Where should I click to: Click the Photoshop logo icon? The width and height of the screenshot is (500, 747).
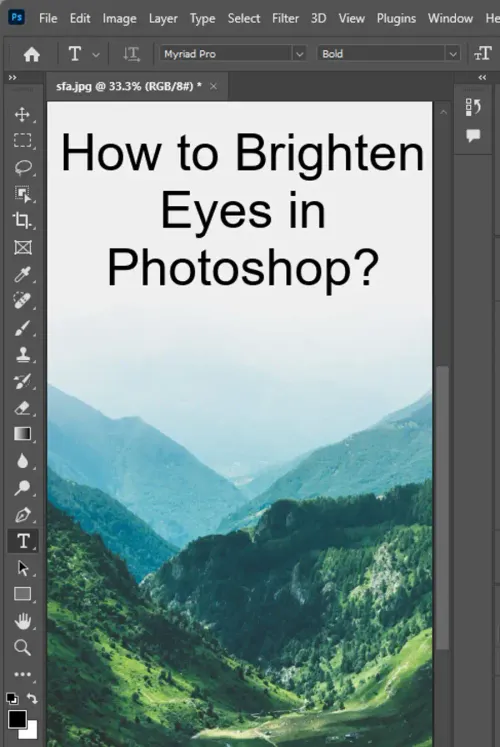pyautogui.click(x=17, y=18)
